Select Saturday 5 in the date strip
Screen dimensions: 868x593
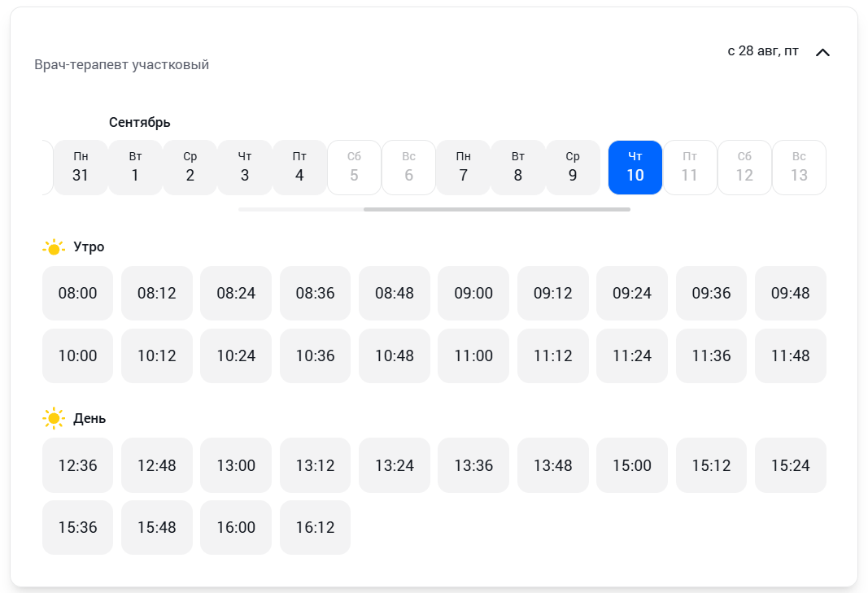(x=355, y=168)
